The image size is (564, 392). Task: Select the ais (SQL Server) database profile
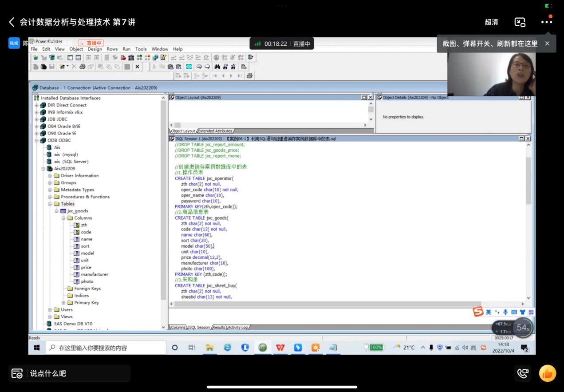pos(71,162)
